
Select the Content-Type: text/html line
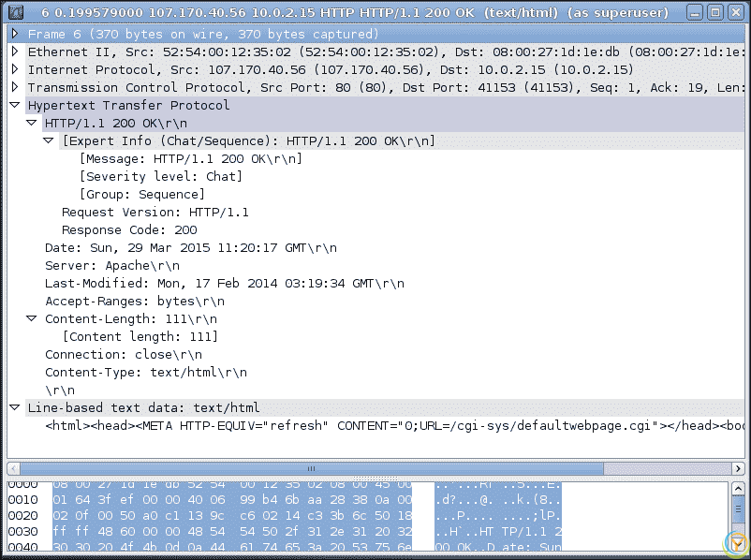[x=146, y=372]
